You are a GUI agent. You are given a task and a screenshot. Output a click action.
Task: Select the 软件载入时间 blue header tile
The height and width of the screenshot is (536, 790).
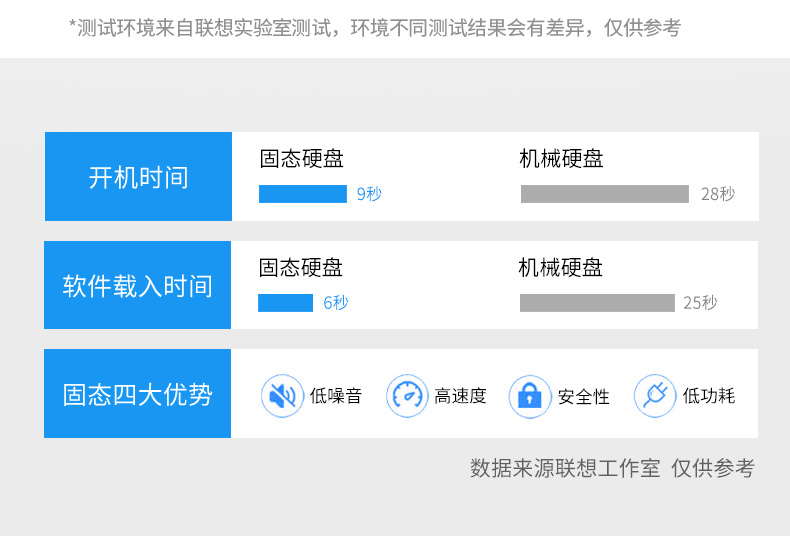pyautogui.click(x=138, y=285)
